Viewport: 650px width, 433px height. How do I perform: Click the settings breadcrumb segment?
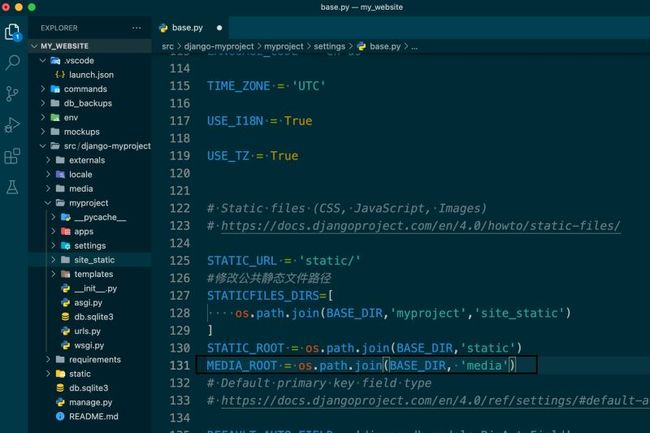click(x=329, y=46)
